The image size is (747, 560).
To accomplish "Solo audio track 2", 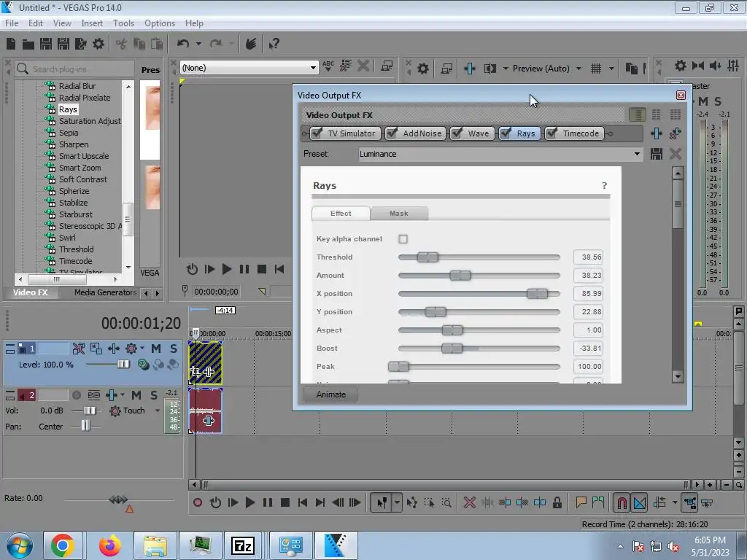I will coord(154,394).
